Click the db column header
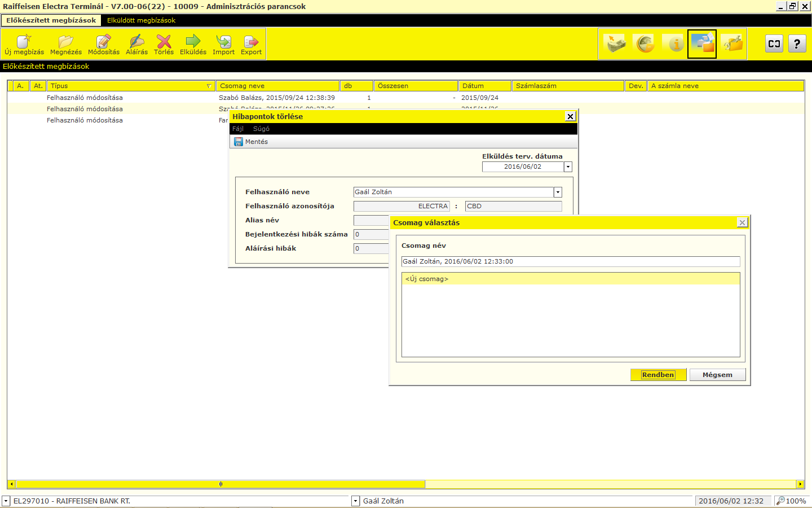The width and height of the screenshot is (812, 508). click(x=356, y=86)
